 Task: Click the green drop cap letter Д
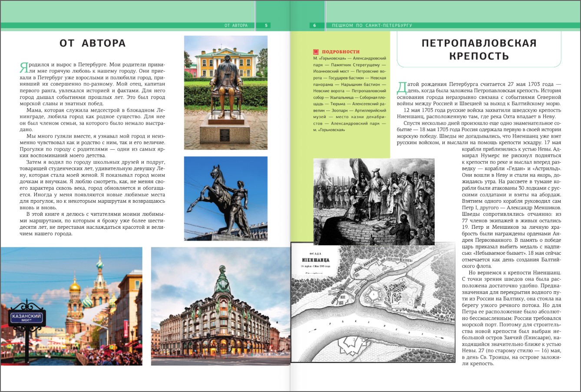point(401,87)
